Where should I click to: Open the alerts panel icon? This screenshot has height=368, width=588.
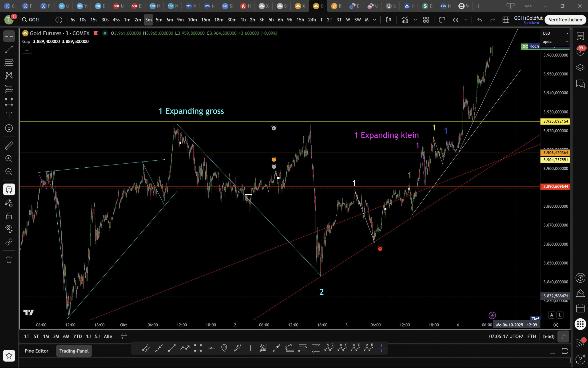coord(580,51)
